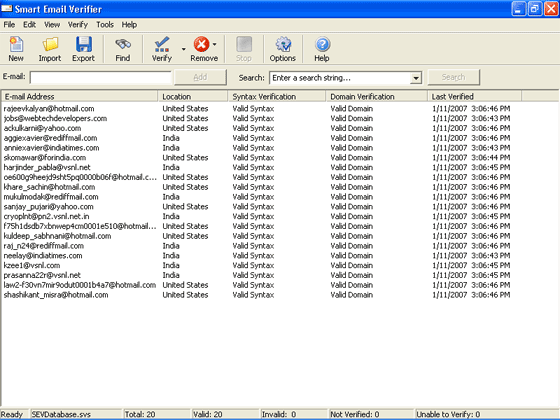Select the email starting with f75h1dsdb7

pyautogui.click(x=80, y=226)
